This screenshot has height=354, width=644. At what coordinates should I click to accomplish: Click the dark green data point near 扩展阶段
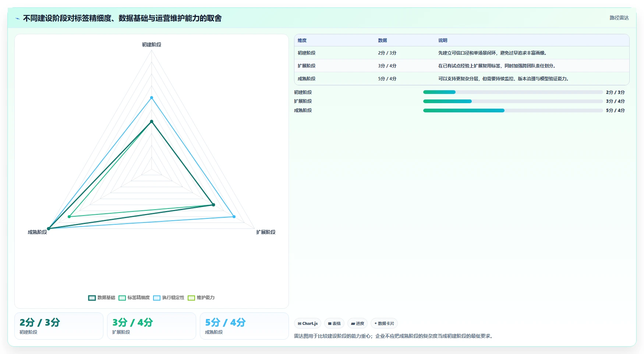(x=213, y=205)
